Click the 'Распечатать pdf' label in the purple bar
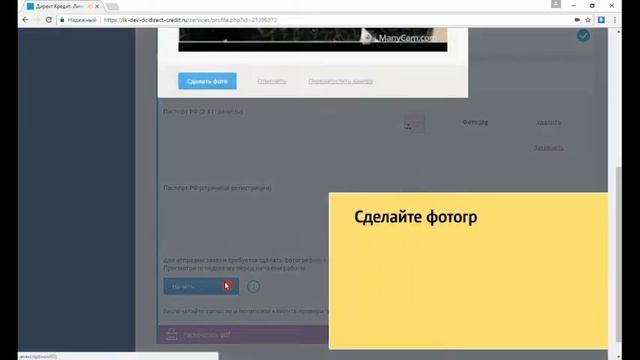Image resolution: width=640 pixels, height=360 pixels. [207, 335]
